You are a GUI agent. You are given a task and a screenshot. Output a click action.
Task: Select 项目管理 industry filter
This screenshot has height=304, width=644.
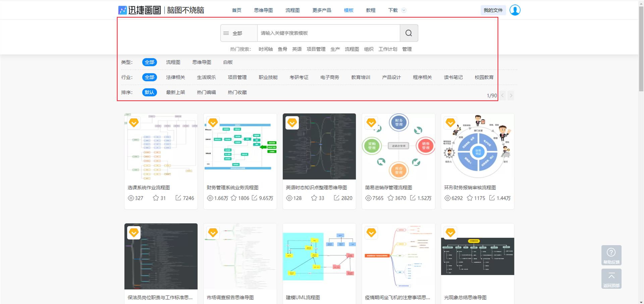click(237, 77)
